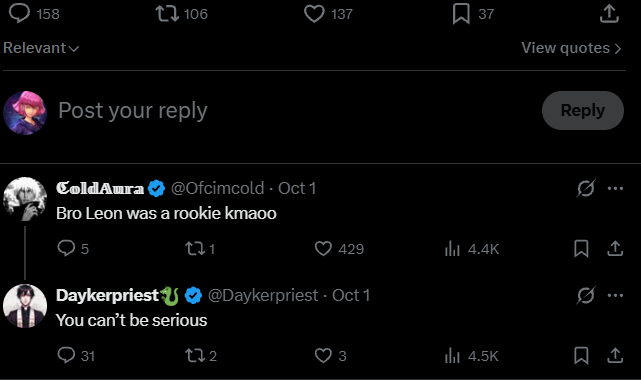Open ColdAura's profile avatar

tap(25, 199)
